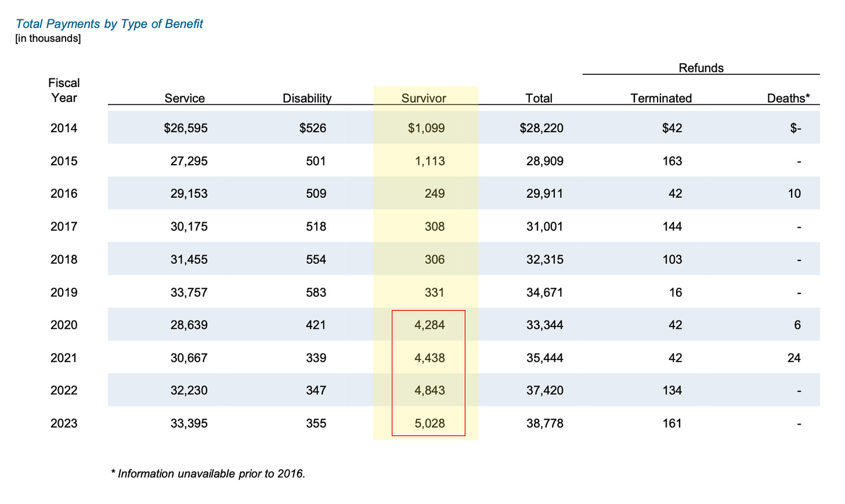
Task: Select the Terminated refunds header
Action: 661,98
